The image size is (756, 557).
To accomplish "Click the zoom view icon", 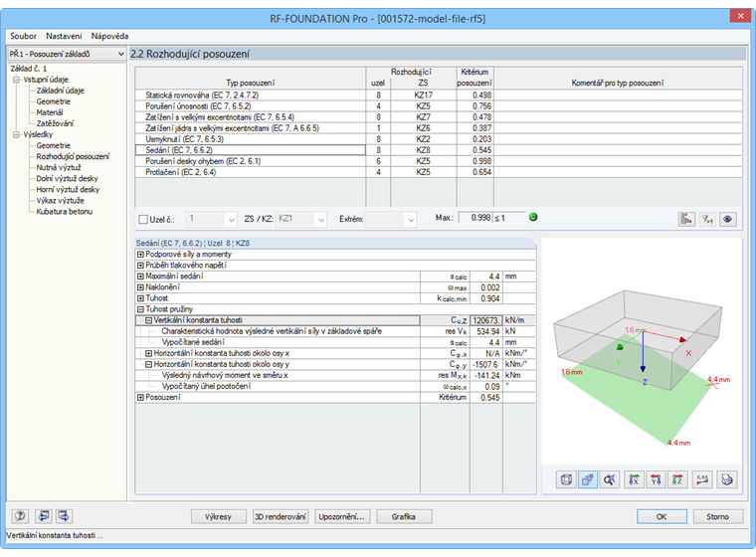I will (610, 479).
